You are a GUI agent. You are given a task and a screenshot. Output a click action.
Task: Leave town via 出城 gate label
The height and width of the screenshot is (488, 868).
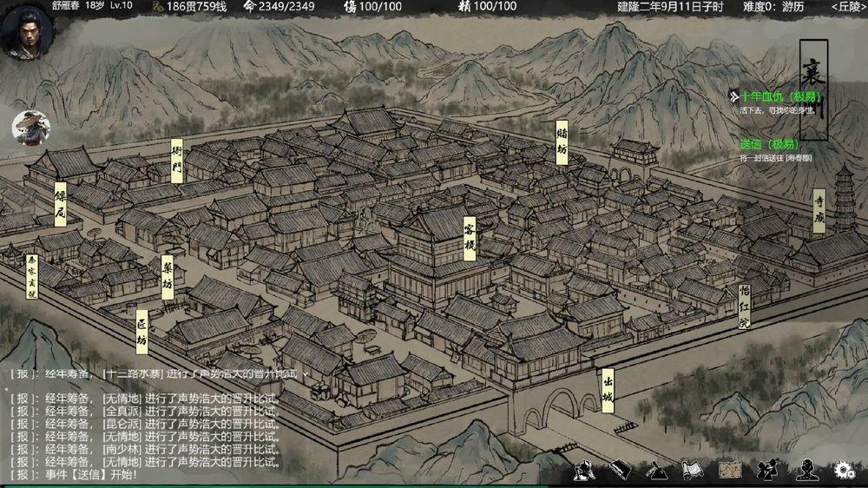click(x=607, y=390)
